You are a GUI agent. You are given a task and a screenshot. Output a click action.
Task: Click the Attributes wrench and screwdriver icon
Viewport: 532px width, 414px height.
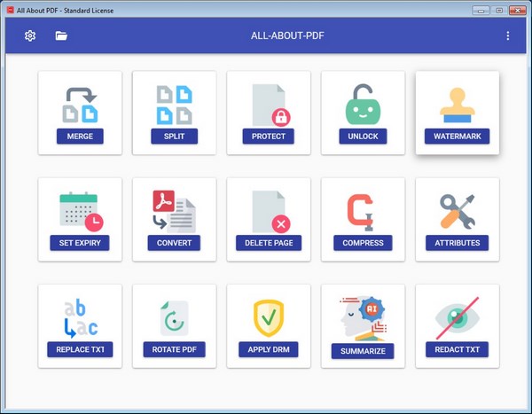click(458, 211)
